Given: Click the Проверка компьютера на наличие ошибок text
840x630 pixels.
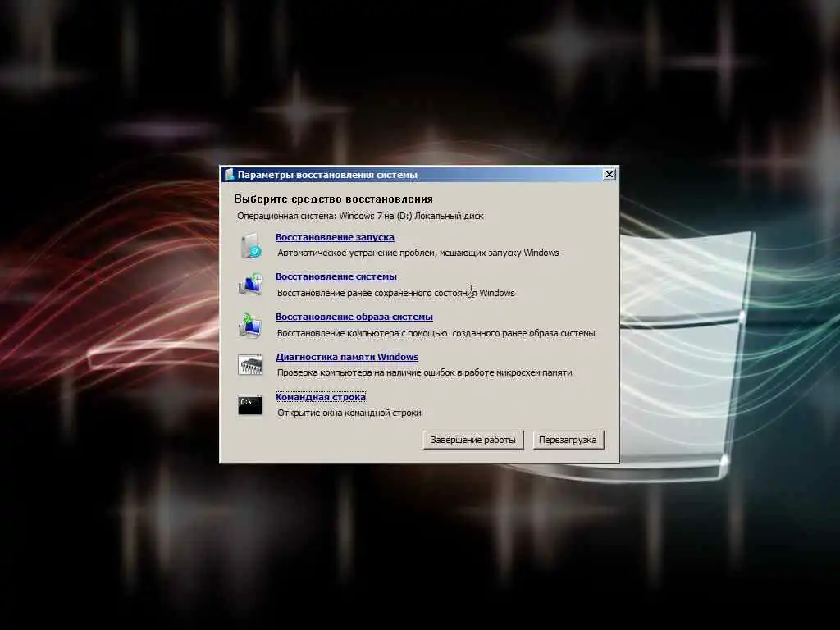Looking at the screenshot, I should pyautogui.click(x=424, y=373).
